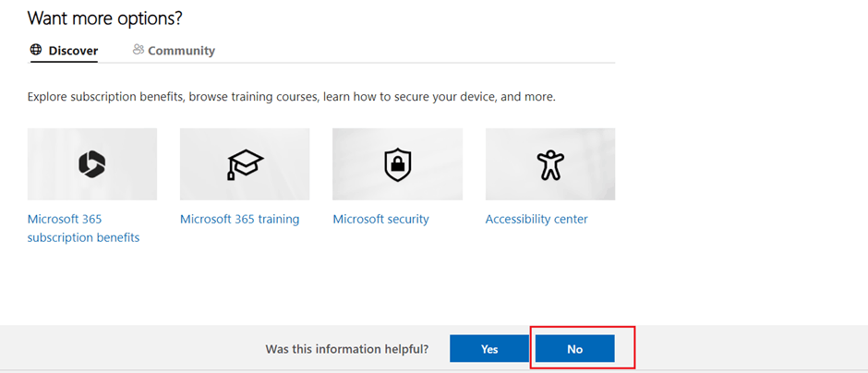Open the shield lock security tile
The image size is (868, 373).
point(397,163)
